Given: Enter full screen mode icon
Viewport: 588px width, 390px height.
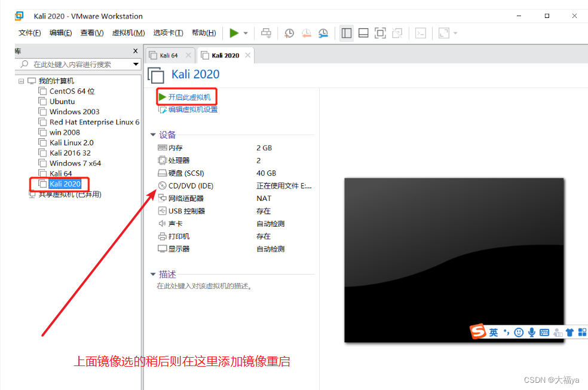Looking at the screenshot, I should pyautogui.click(x=380, y=33).
